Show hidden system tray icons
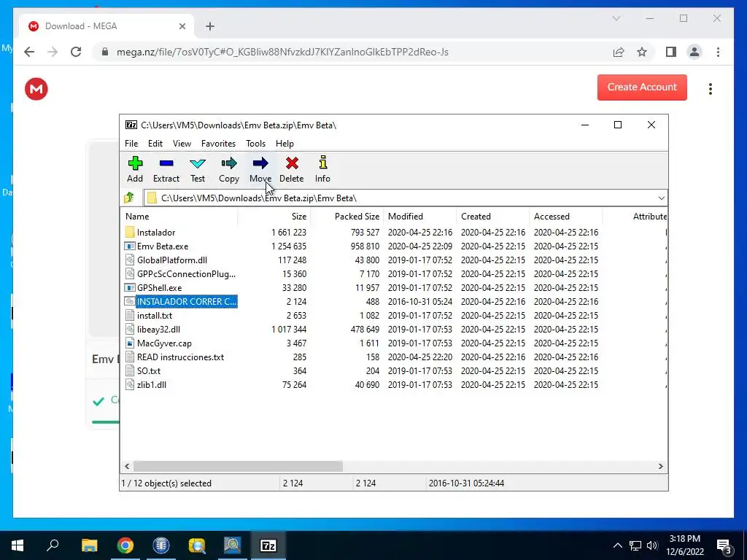The height and width of the screenshot is (560, 747). coord(617,545)
